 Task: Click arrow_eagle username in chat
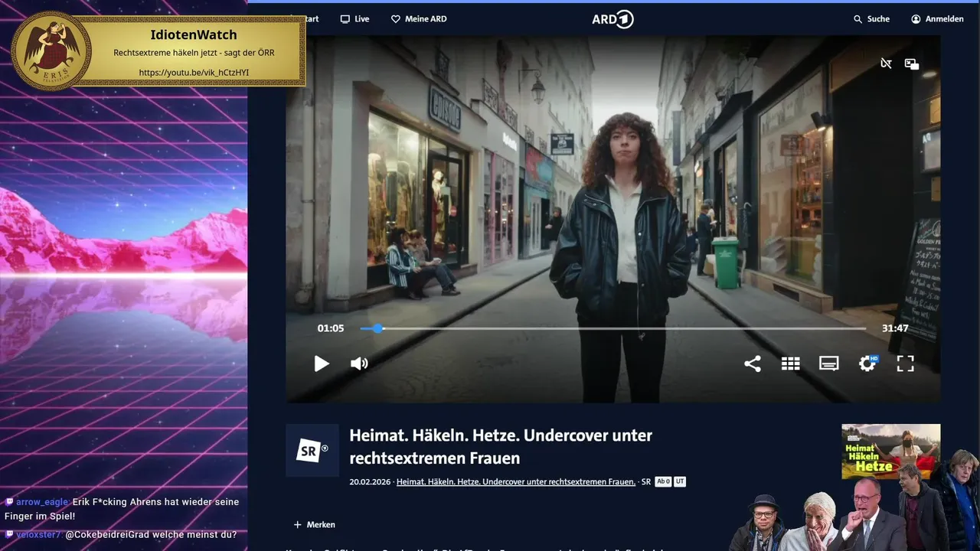pyautogui.click(x=43, y=502)
